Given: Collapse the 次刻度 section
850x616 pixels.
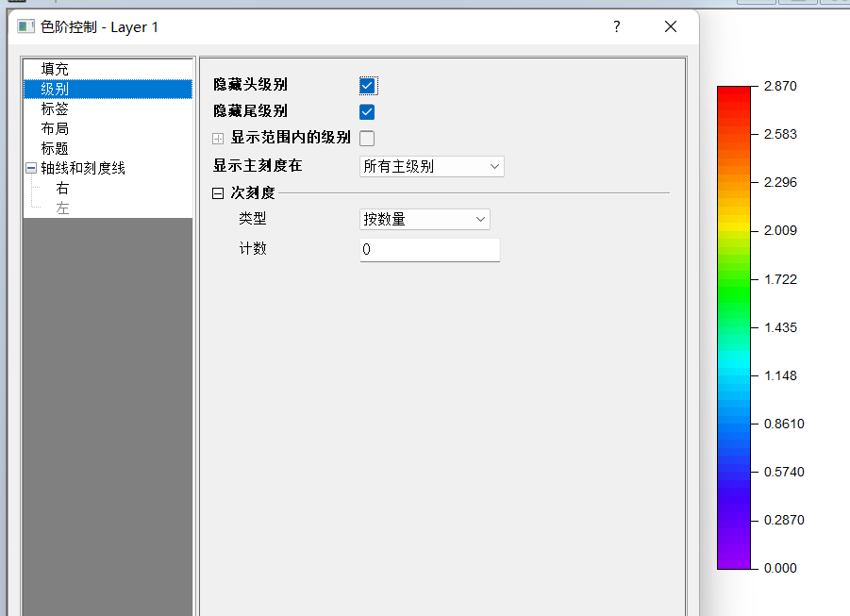Looking at the screenshot, I should (x=219, y=193).
